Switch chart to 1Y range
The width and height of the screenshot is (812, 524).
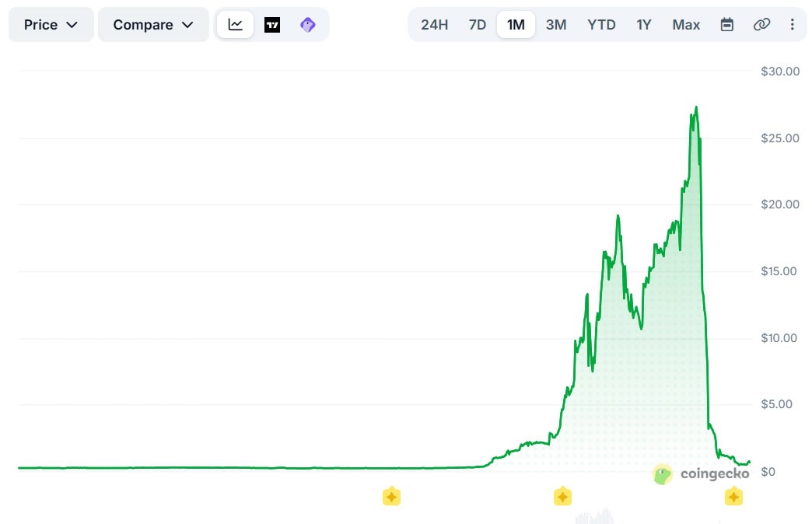(x=643, y=25)
